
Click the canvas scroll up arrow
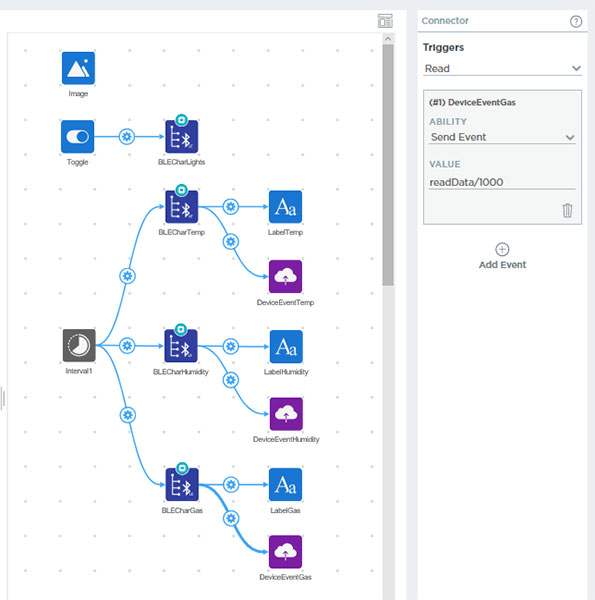388,39
